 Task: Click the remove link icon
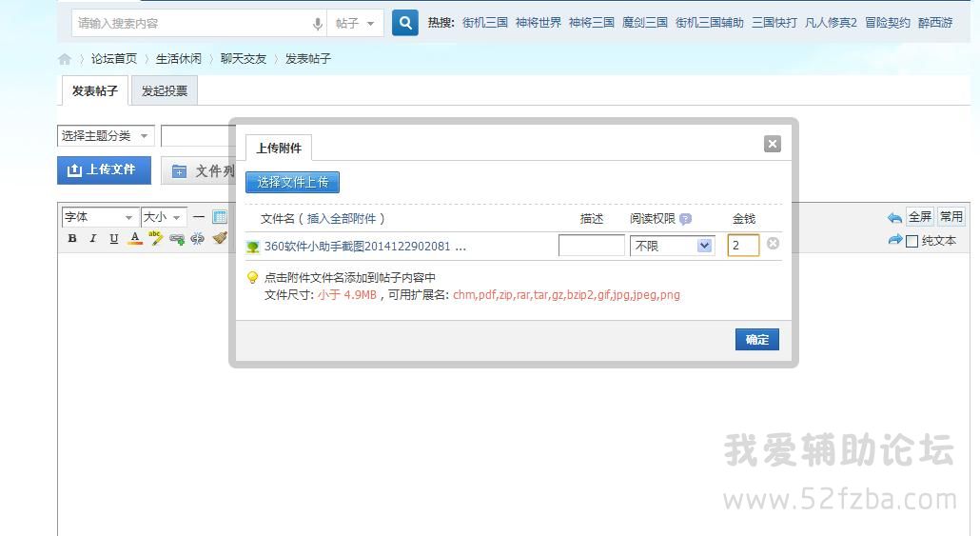pyautogui.click(x=198, y=238)
